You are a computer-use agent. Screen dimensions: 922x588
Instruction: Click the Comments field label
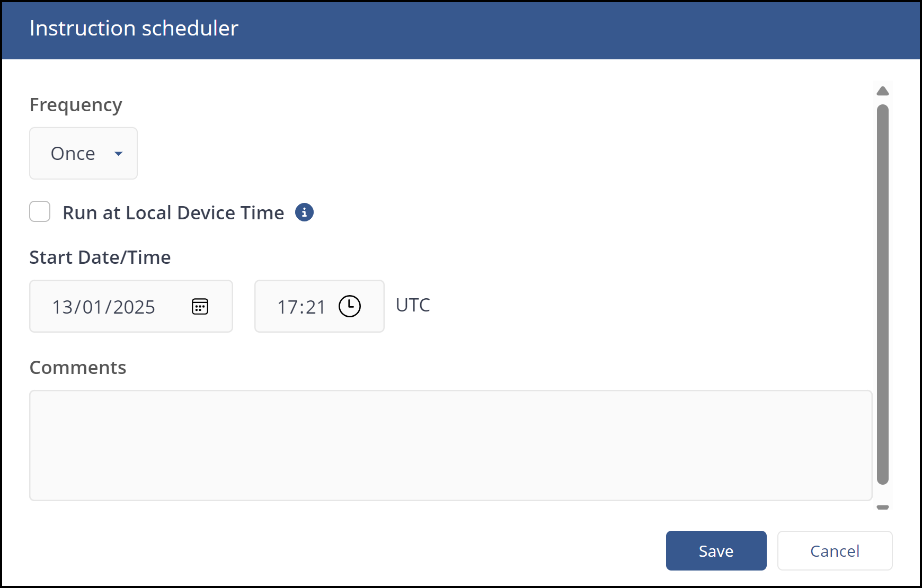[x=78, y=368]
